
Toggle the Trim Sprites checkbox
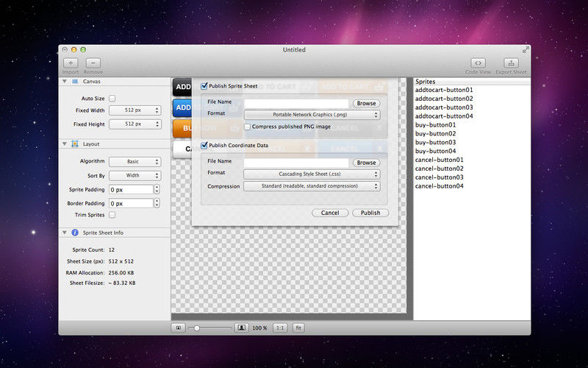click(112, 215)
